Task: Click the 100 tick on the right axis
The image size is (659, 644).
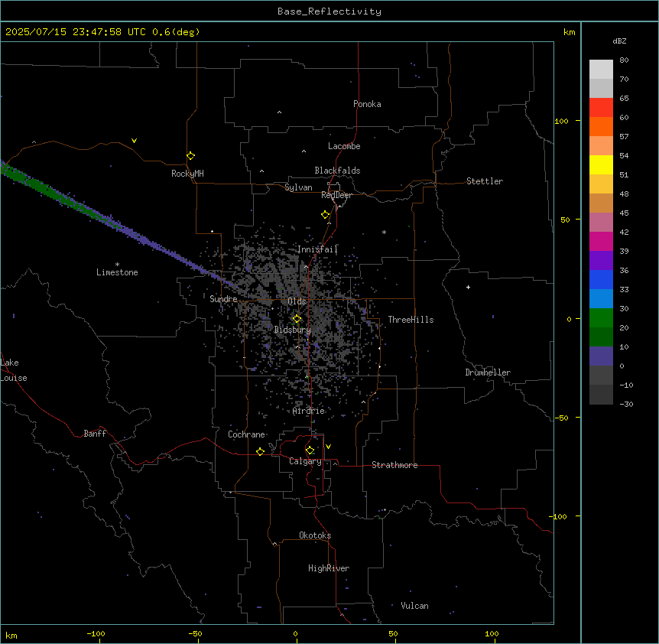Action: (x=561, y=121)
